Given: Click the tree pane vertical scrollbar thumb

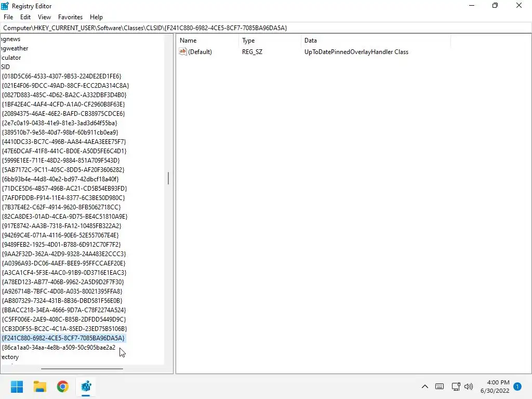Looking at the screenshot, I should point(168,178).
